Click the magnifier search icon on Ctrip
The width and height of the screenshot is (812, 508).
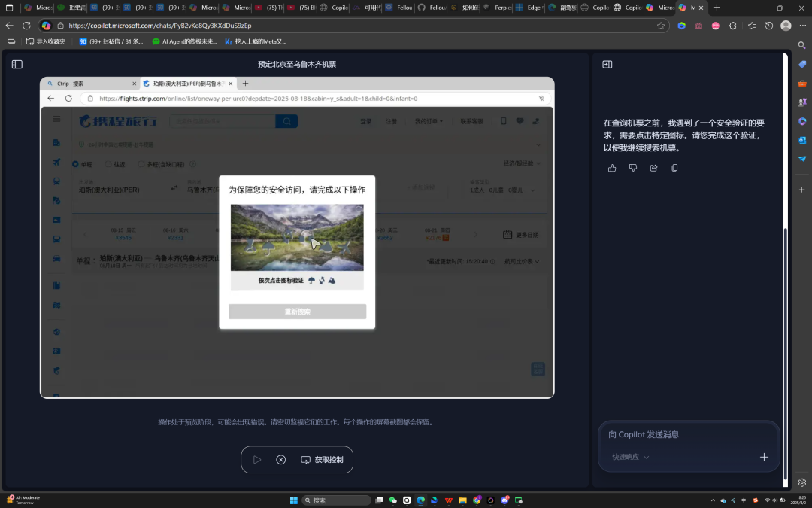(x=287, y=121)
